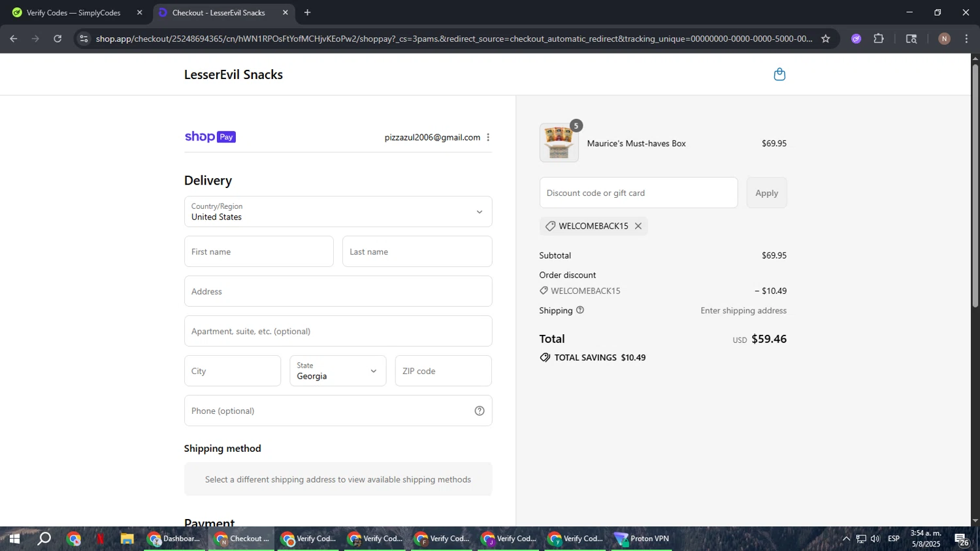Open the notification center

pyautogui.click(x=962, y=539)
